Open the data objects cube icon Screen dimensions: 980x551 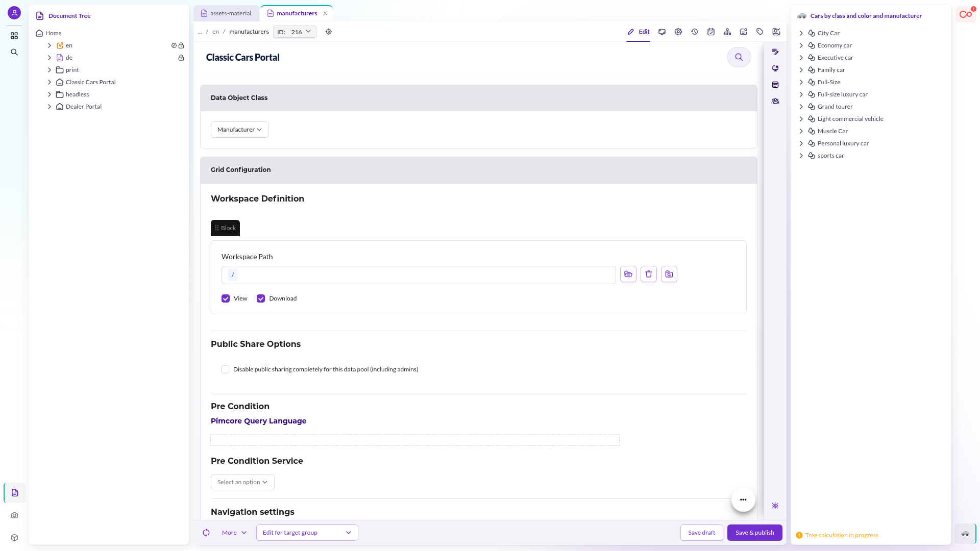[14, 538]
